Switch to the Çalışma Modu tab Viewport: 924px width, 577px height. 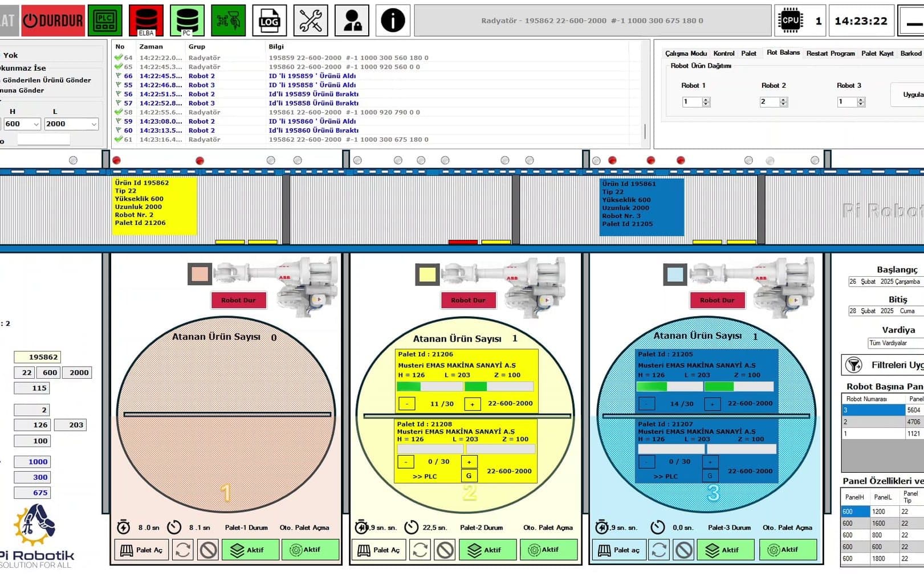(686, 54)
